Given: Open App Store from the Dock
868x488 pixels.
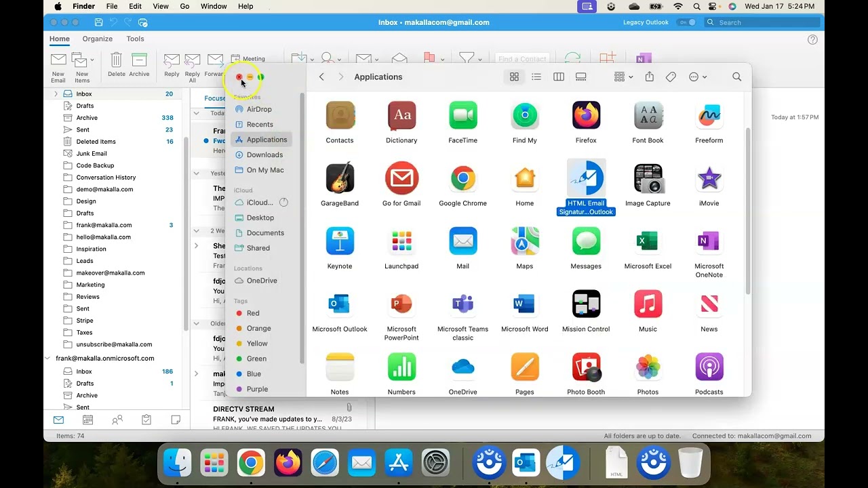Looking at the screenshot, I should click(399, 463).
